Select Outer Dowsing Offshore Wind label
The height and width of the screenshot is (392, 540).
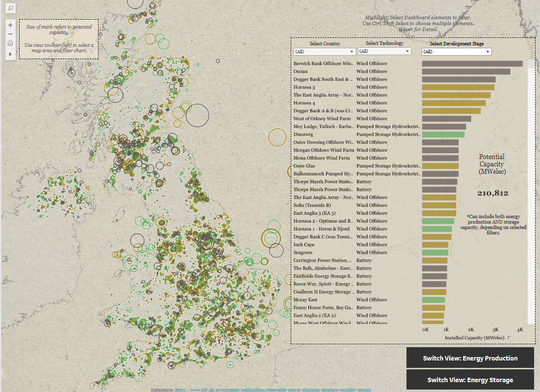(x=323, y=142)
